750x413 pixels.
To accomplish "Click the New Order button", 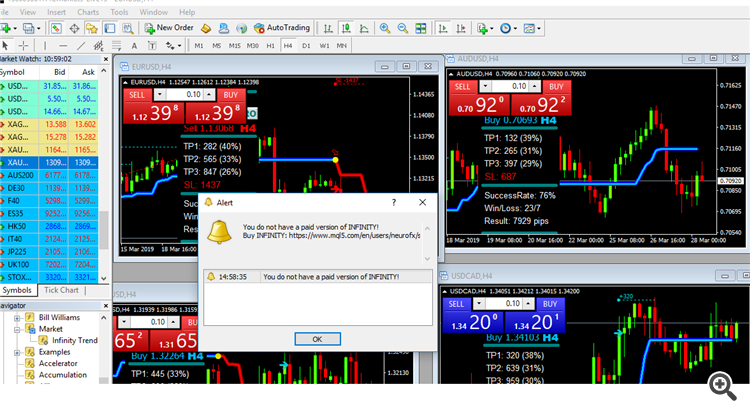I will (x=169, y=28).
